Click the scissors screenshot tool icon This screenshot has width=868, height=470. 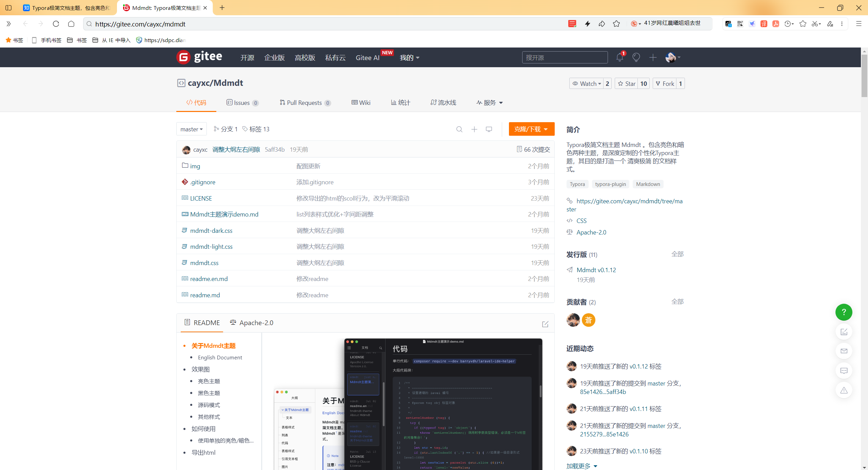(x=815, y=24)
